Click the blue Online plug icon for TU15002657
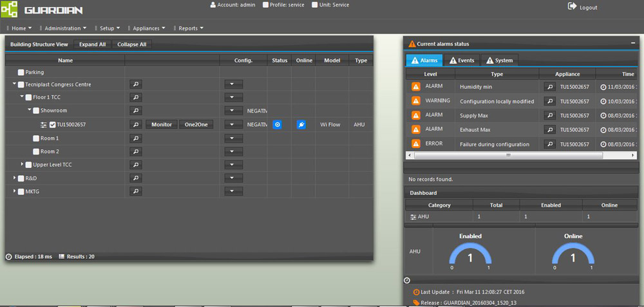Image resolution: width=644 pixels, height=307 pixels. [x=301, y=124]
